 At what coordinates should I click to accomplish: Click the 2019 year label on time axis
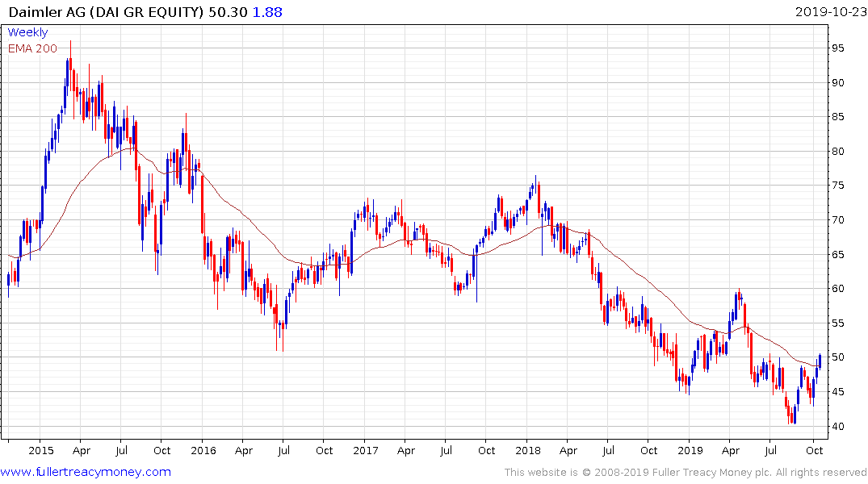(690, 450)
